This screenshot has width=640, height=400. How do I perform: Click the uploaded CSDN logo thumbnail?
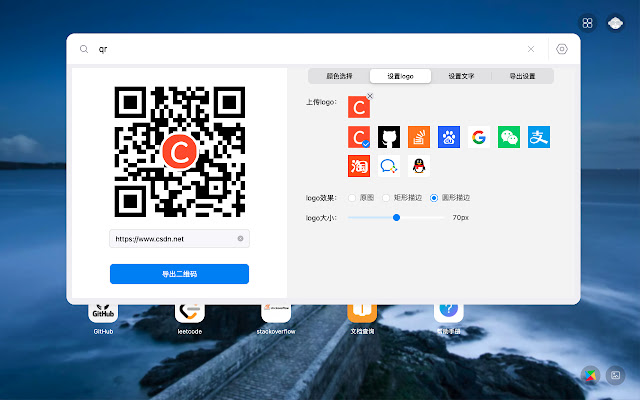(359, 107)
